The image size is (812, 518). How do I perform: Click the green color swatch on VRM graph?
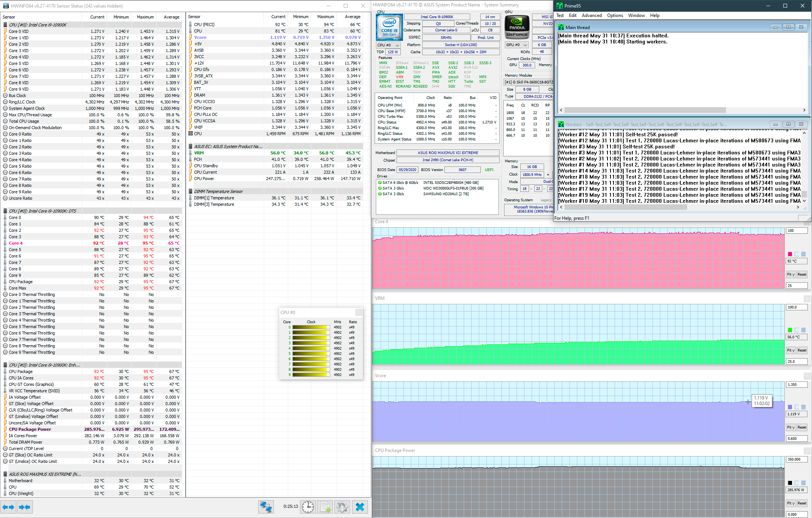(x=790, y=330)
